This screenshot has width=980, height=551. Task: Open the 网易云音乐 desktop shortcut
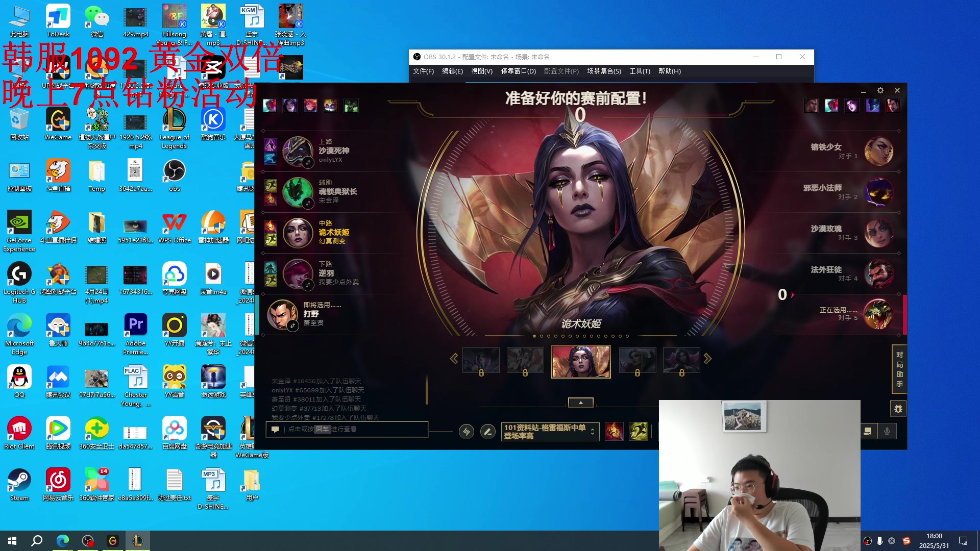pyautogui.click(x=58, y=485)
